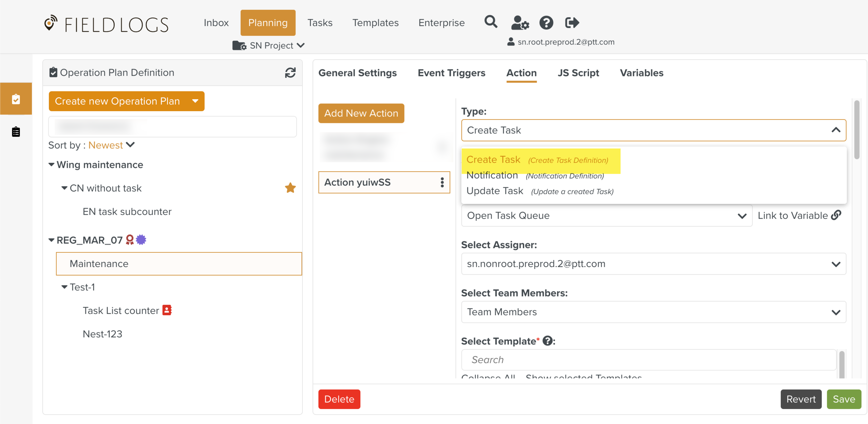This screenshot has height=424, width=868.
Task: Open the Templates menu item
Action: point(375,23)
